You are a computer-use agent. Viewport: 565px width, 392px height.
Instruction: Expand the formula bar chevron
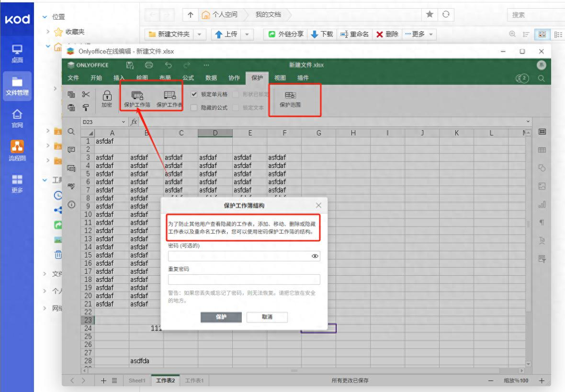528,122
